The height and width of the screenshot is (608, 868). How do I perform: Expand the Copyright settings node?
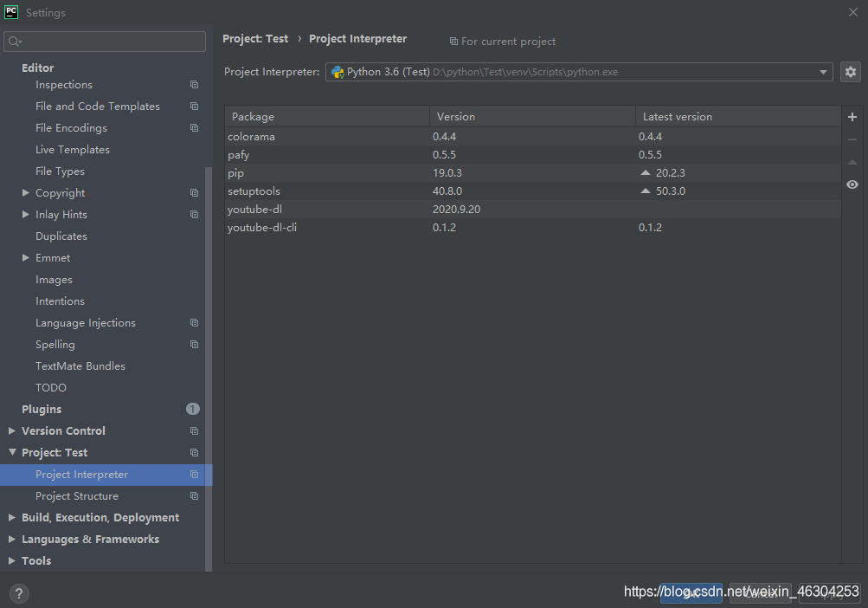pyautogui.click(x=26, y=193)
